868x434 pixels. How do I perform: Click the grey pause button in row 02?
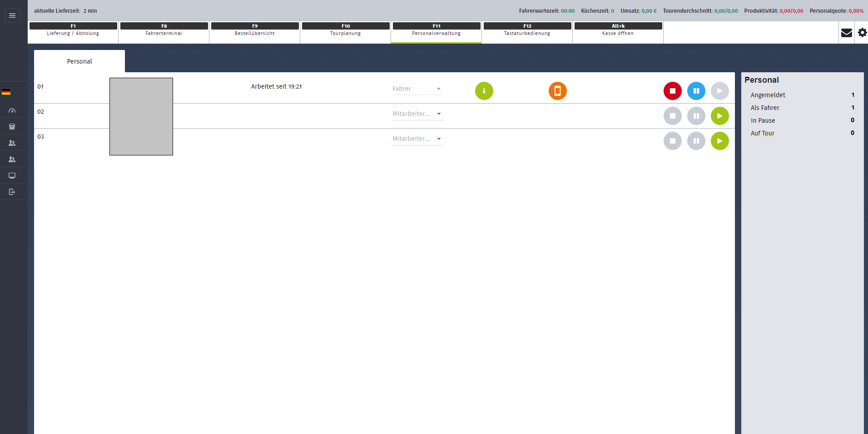pos(696,116)
